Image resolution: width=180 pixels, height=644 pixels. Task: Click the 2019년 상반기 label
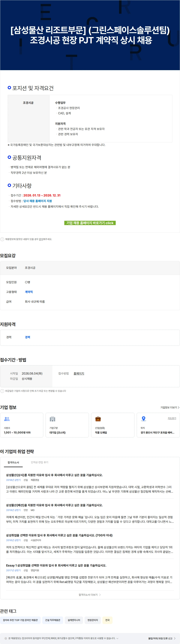(13, 510)
